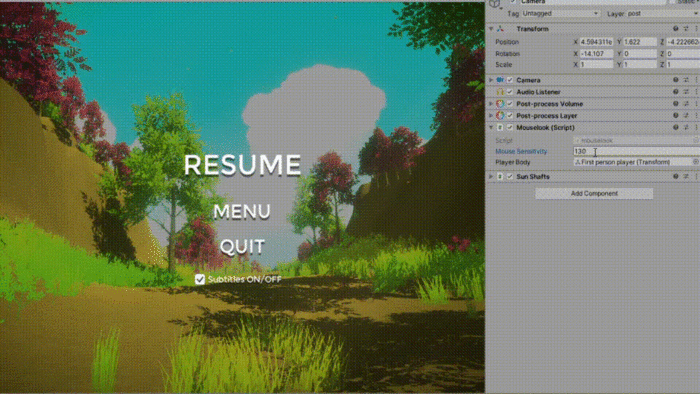Disable the Camera component checkbox
The height and width of the screenshot is (394, 700).
[510, 80]
